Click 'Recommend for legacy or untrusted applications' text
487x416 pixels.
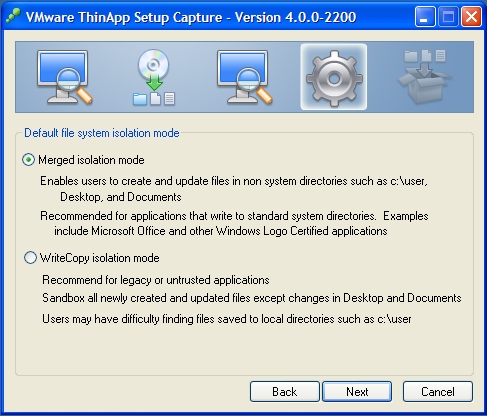[x=156, y=280]
